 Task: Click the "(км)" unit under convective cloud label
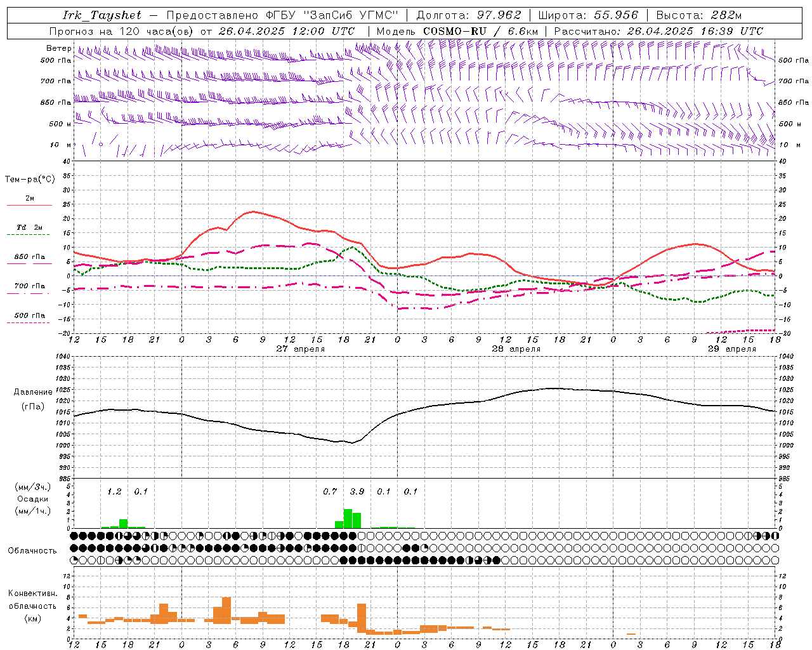pyautogui.click(x=32, y=618)
